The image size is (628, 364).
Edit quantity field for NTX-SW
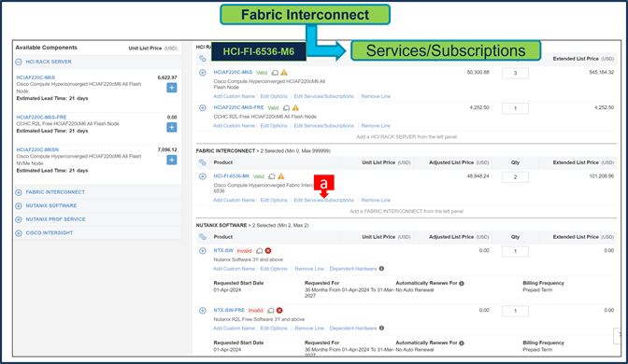pos(515,252)
